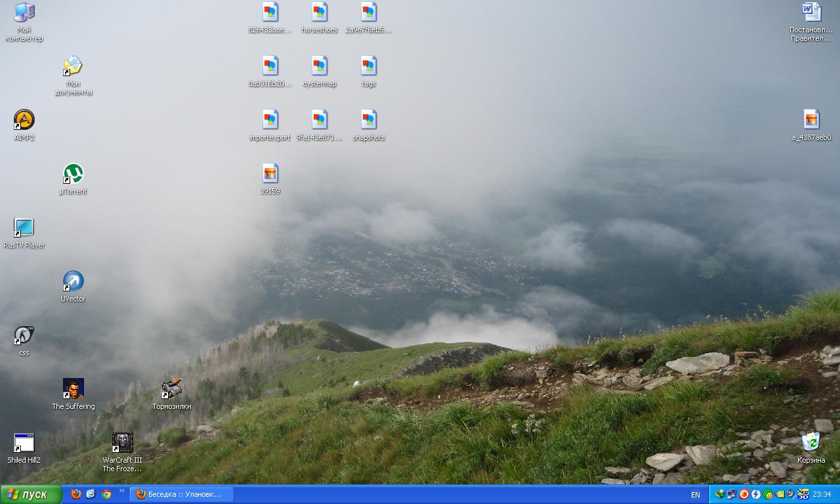This screenshot has height=504, width=840.
Task: Click the RusTV Player desktop icon
Action: pyautogui.click(x=24, y=228)
